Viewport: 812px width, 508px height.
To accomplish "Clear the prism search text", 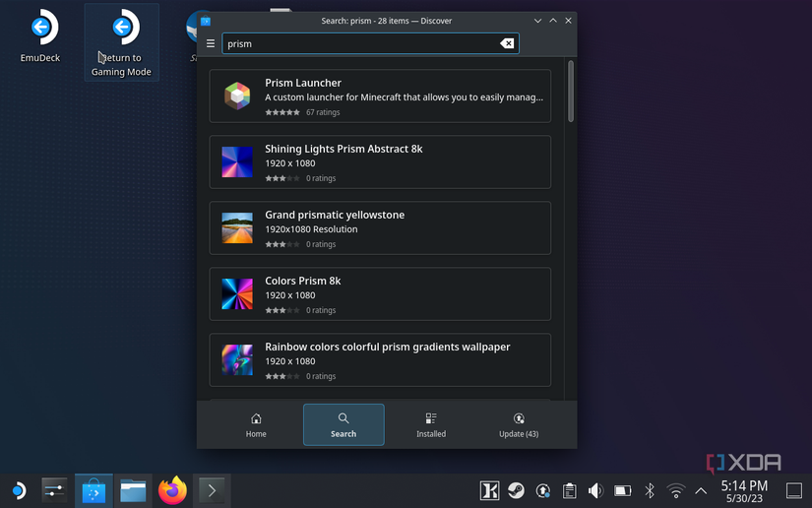I will click(507, 43).
